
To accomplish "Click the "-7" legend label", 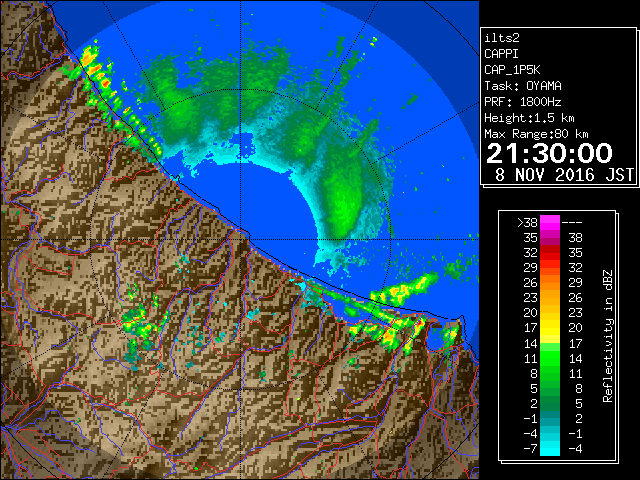I will pyautogui.click(x=530, y=449).
